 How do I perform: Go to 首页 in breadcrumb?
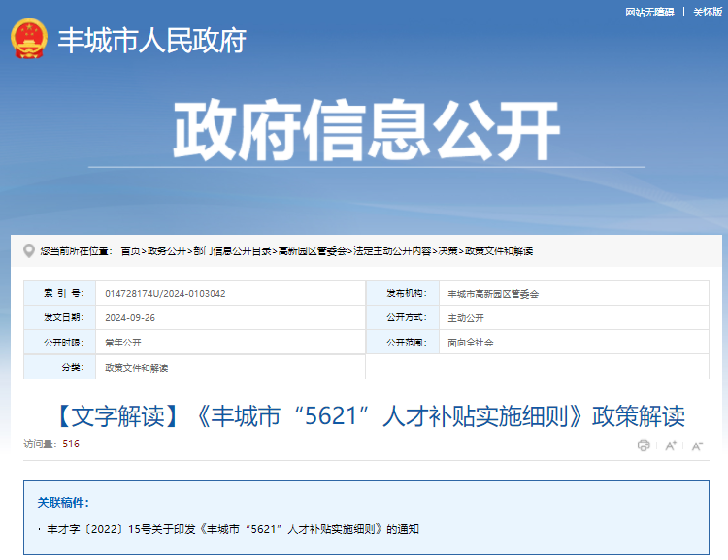130,251
